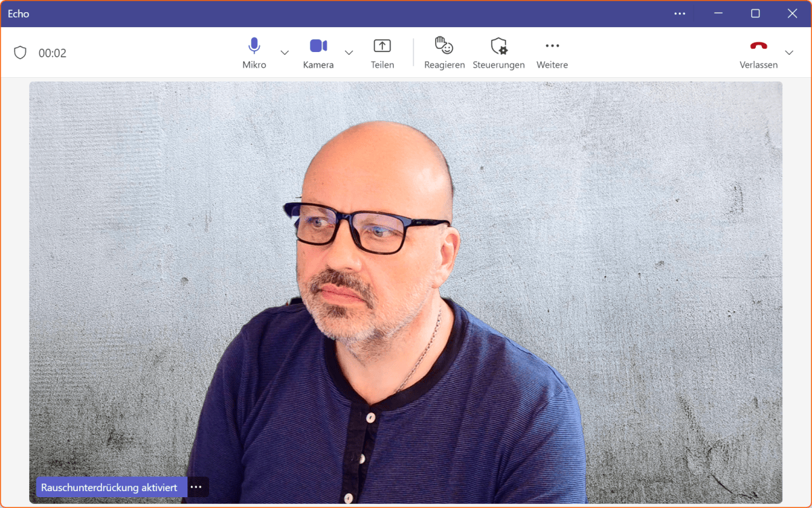This screenshot has height=508, width=812.
Task: Leave the call with Verlassen
Action: pos(759,53)
